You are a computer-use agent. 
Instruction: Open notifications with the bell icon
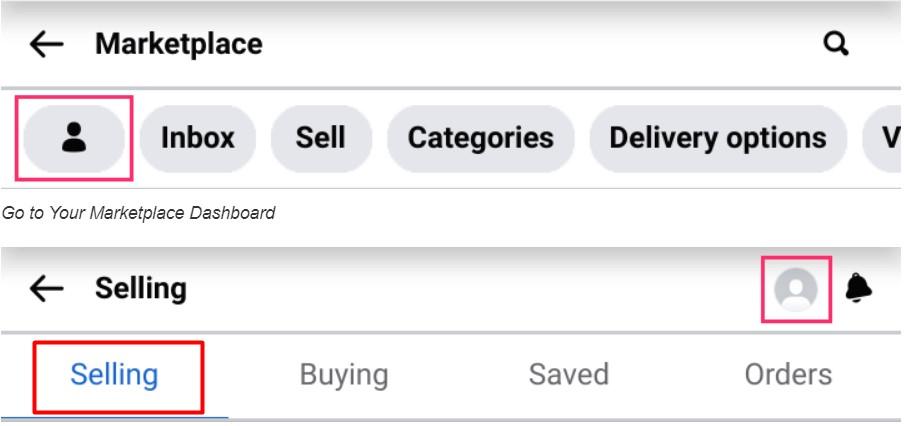point(858,288)
